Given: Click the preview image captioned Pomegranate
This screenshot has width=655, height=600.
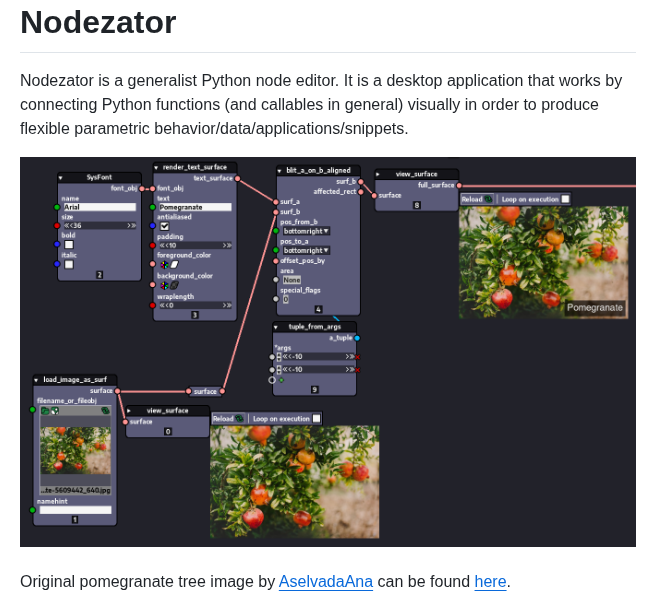Looking at the screenshot, I should (543, 262).
